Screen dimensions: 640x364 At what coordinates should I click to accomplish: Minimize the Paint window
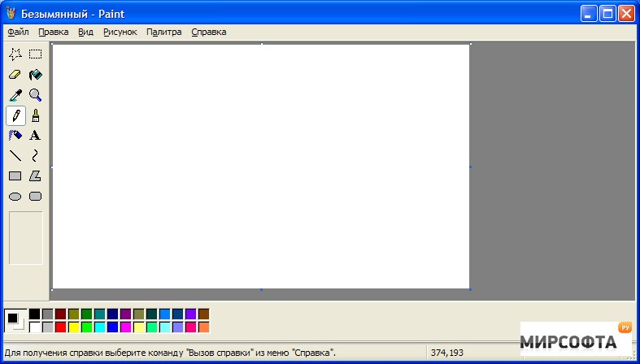589,14
